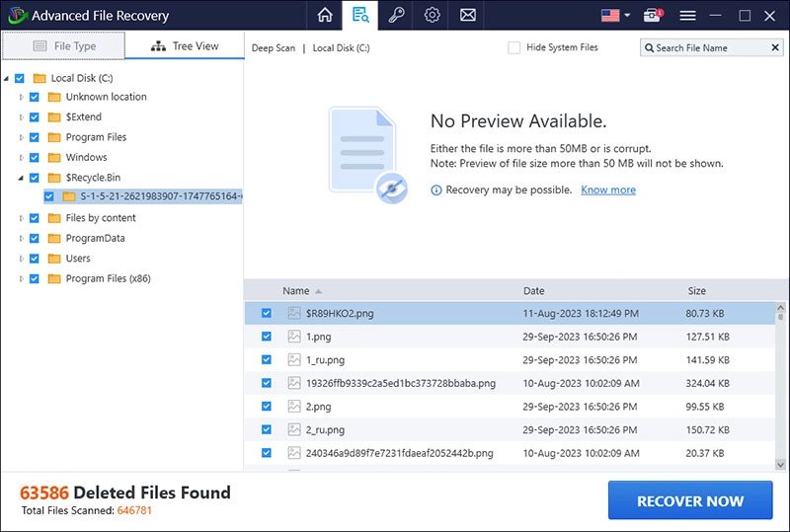
Task: Click the 127.51 KB size value
Action: coord(707,337)
